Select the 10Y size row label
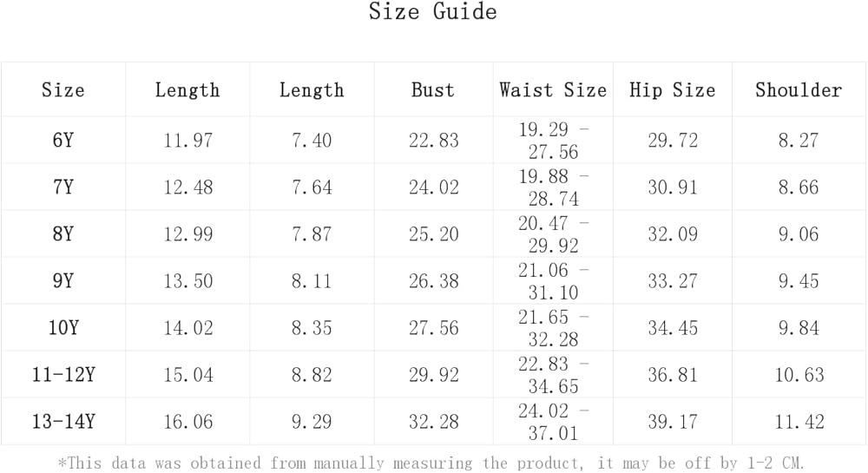The image size is (868, 473). pos(63,328)
